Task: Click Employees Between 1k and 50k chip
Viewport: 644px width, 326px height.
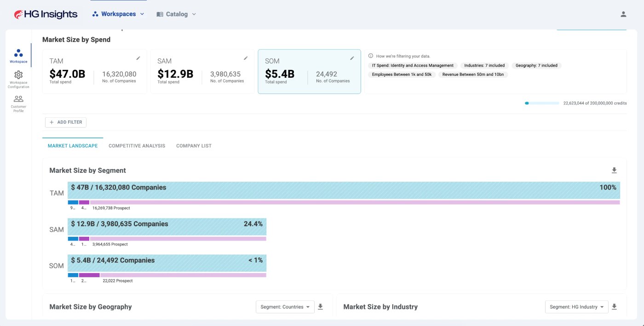Action: pos(402,74)
